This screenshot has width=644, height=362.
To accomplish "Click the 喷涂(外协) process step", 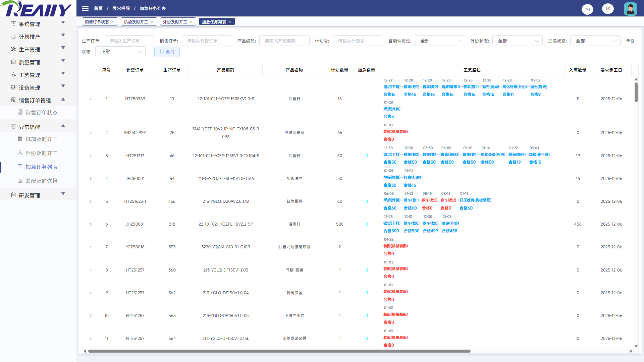I will 450,223.
